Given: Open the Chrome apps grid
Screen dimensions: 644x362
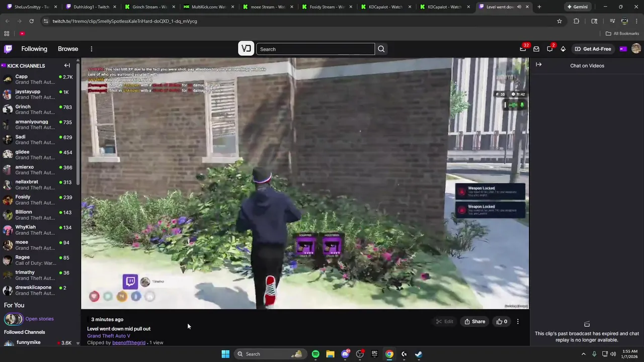Looking at the screenshot, I should 7,34.
